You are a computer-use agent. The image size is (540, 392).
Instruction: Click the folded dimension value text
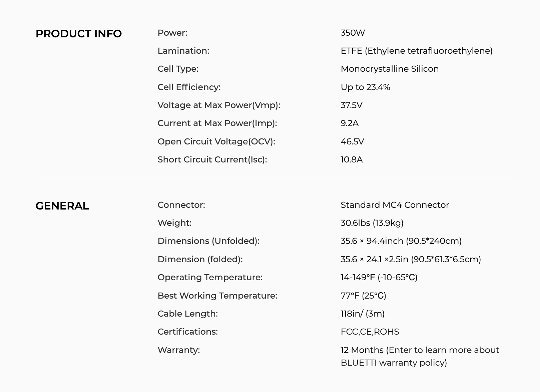[x=411, y=259]
